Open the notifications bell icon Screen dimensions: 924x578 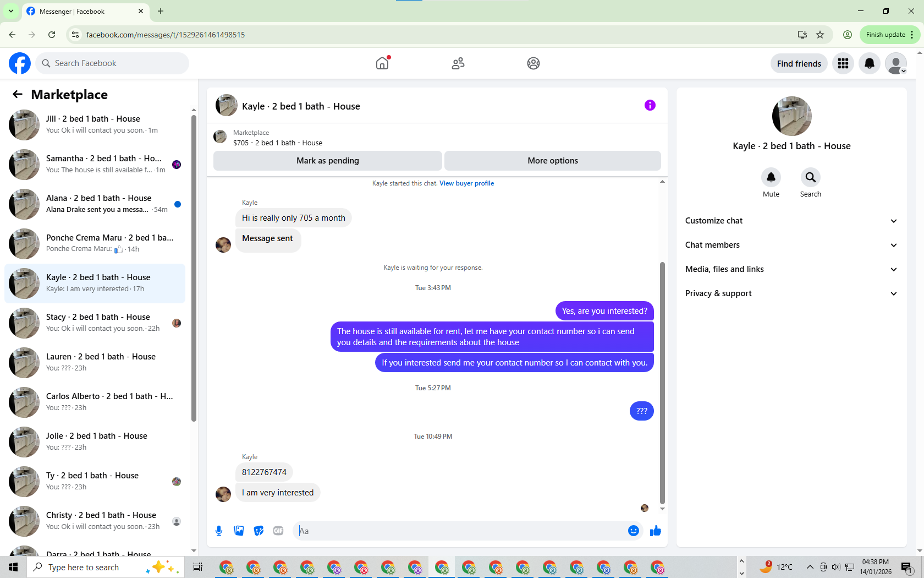click(870, 64)
